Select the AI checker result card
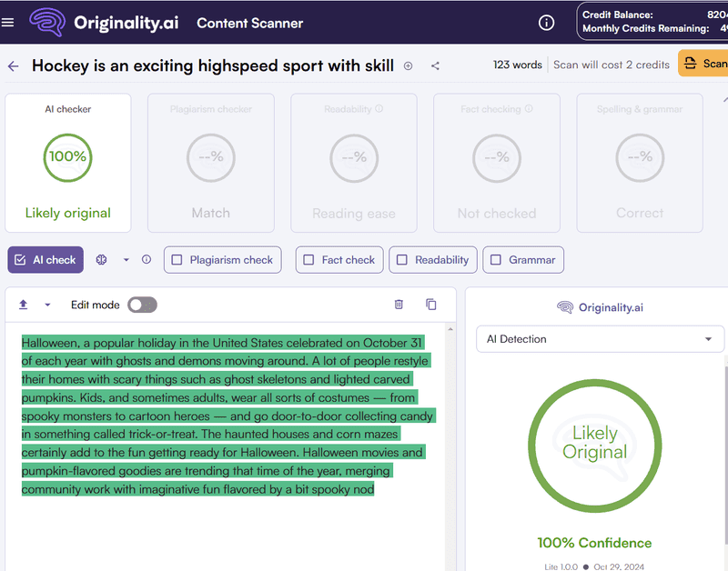This screenshot has width=728, height=571. tap(67, 163)
